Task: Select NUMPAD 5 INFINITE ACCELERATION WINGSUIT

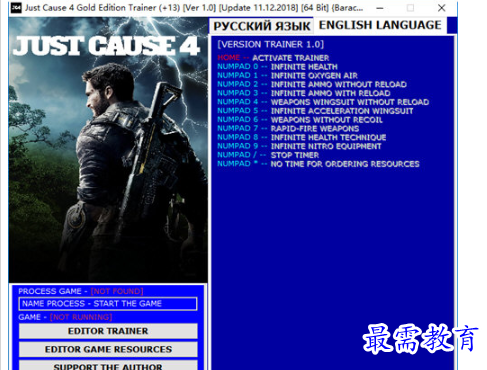Action: click(315, 111)
